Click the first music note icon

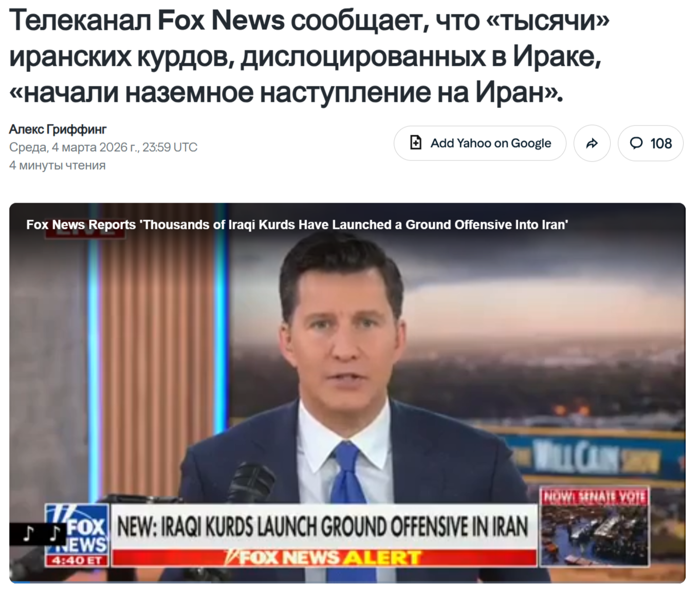tap(29, 534)
